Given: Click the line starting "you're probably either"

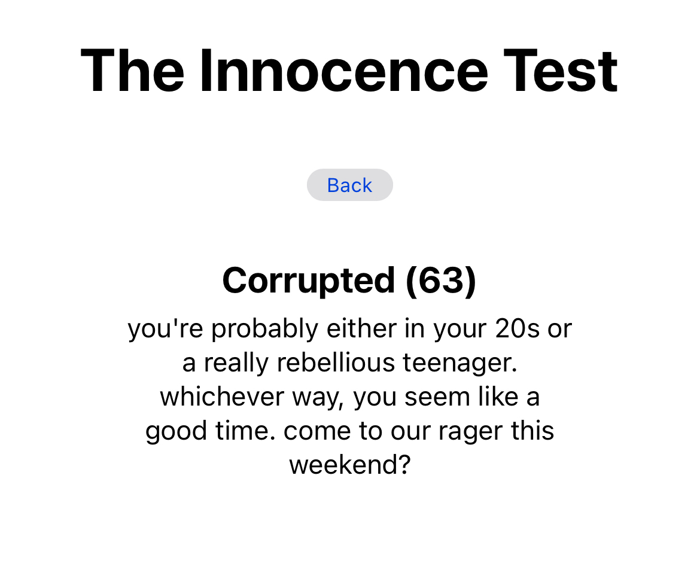Looking at the screenshot, I should pyautogui.click(x=349, y=329).
